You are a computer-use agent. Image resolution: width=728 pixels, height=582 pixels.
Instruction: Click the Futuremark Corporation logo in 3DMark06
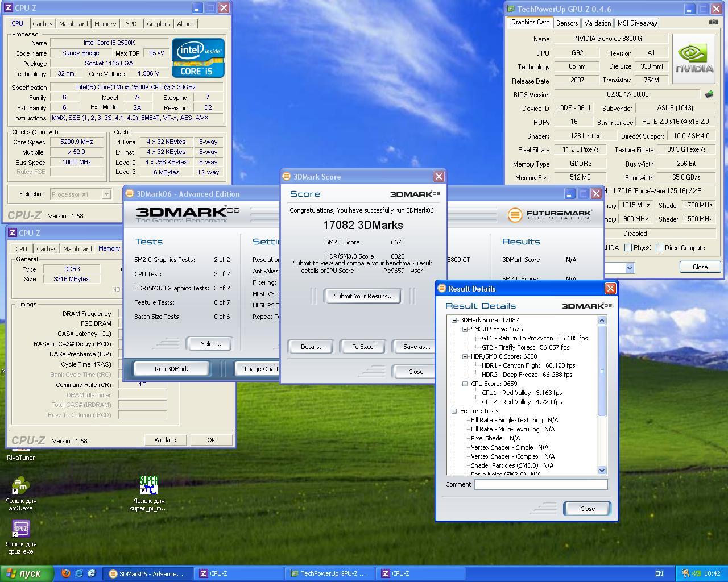(x=549, y=215)
